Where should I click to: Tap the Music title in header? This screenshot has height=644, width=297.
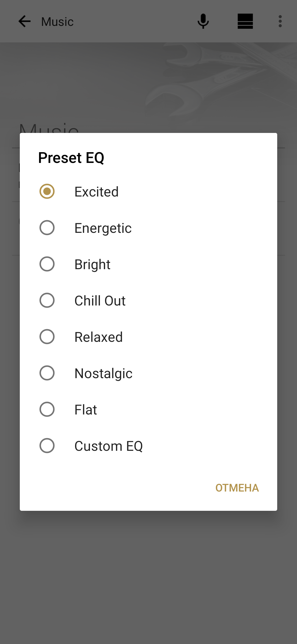pos(57,22)
